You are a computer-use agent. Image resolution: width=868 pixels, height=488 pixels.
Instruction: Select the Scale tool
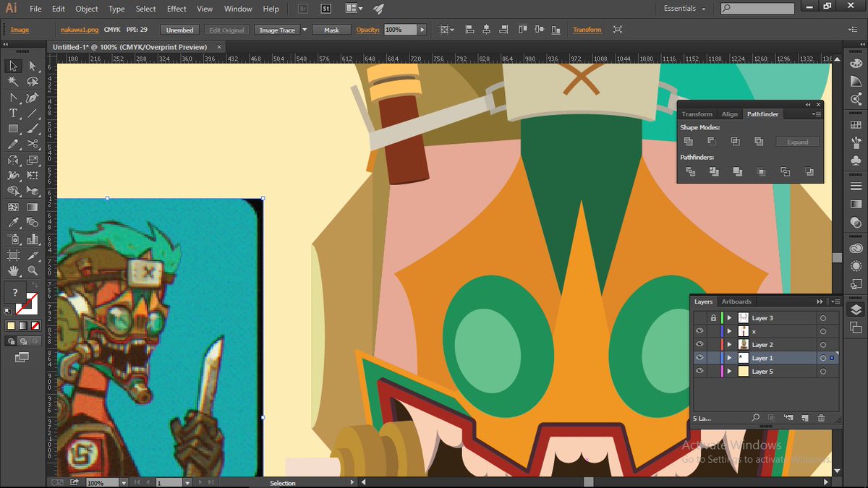coord(33,160)
